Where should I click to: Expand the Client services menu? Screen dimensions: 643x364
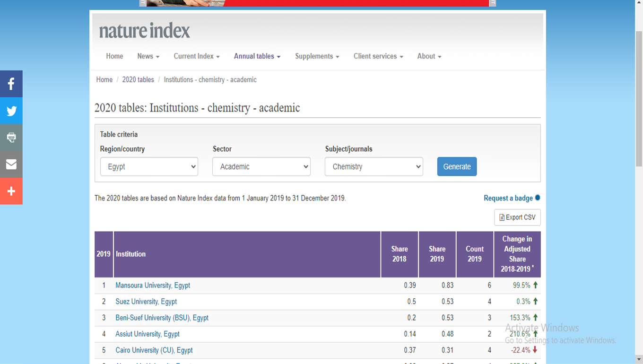[378, 56]
